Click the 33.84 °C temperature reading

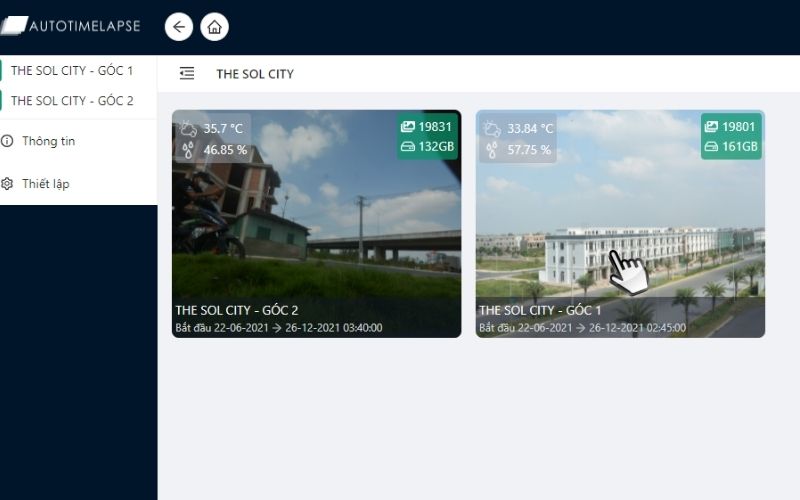pos(530,129)
